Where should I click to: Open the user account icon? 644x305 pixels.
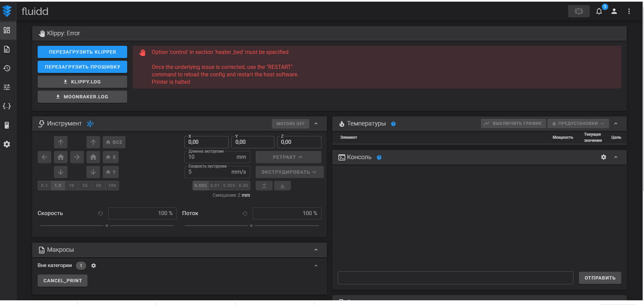614,11
